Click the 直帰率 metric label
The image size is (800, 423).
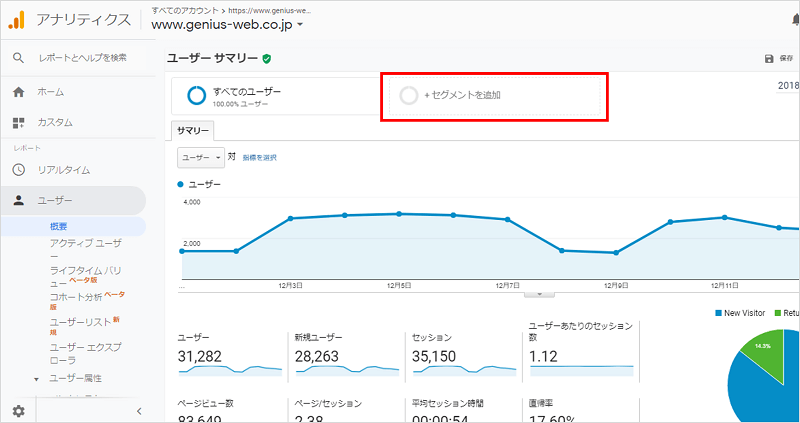(540, 403)
